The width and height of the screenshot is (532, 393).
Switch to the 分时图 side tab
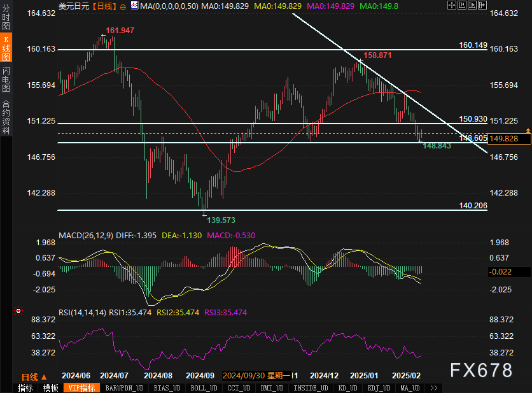pos(6,17)
